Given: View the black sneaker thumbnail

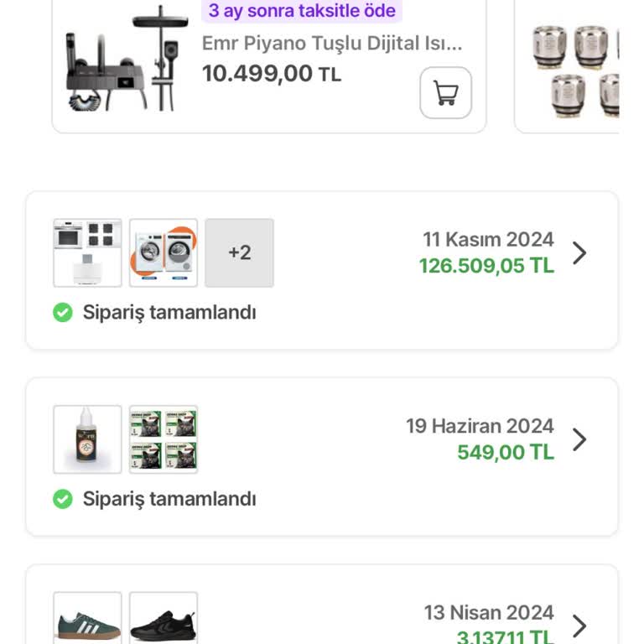Looking at the screenshot, I should [164, 621].
